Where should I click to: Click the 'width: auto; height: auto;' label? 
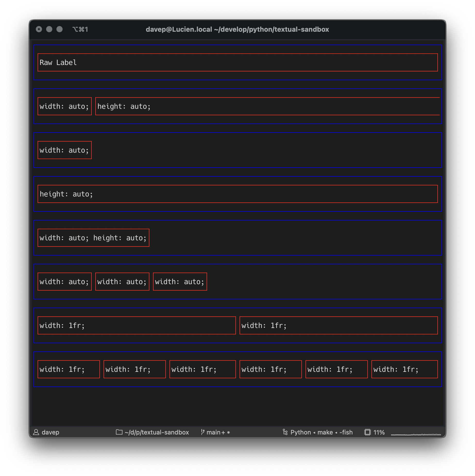pyautogui.click(x=93, y=238)
